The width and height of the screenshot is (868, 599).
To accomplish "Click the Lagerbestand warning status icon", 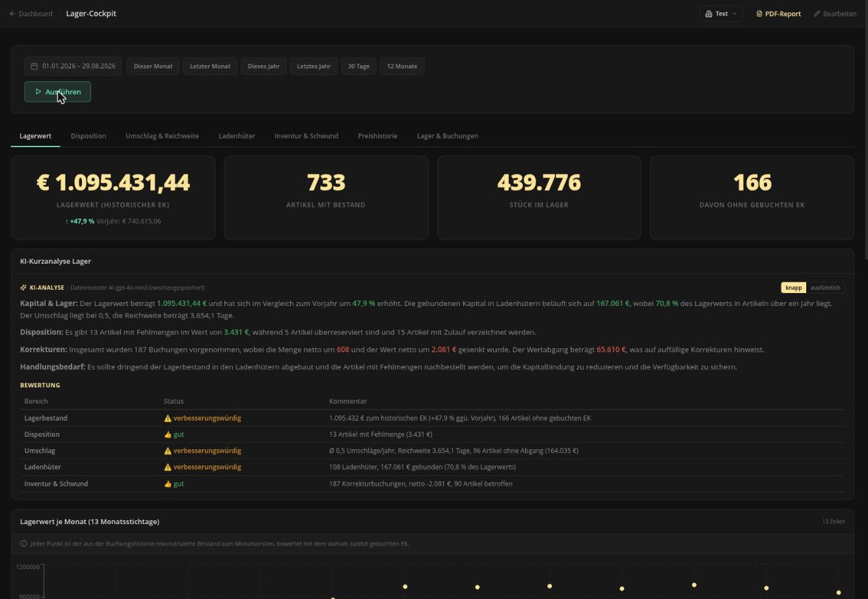I will pos(167,418).
